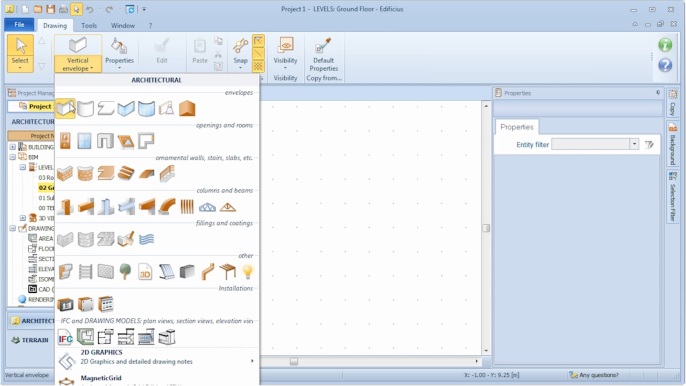686x386 pixels.
Task: Insert a tree object icon
Action: click(x=126, y=272)
